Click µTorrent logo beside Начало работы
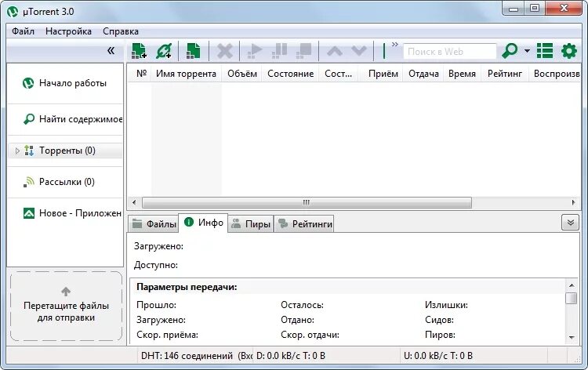This screenshot has height=370, width=588. (x=28, y=83)
